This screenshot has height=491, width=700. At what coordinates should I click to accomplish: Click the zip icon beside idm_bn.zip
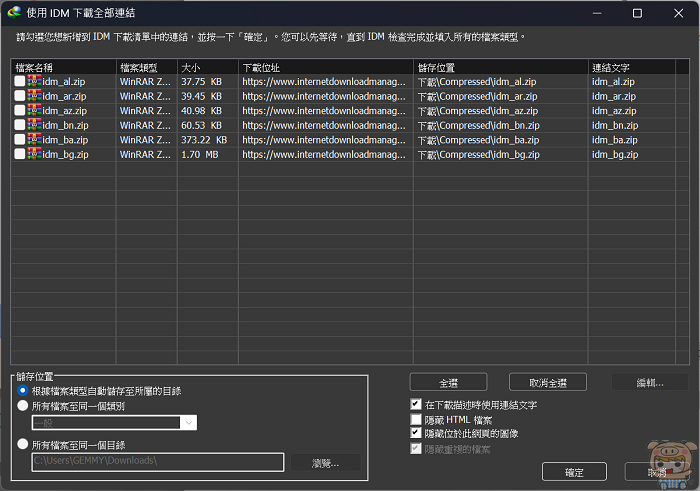coord(35,125)
